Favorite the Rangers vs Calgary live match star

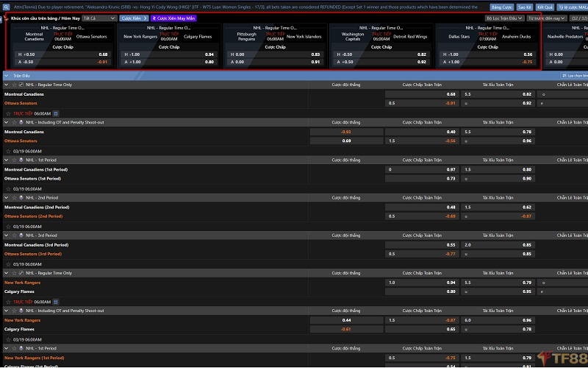(8, 302)
